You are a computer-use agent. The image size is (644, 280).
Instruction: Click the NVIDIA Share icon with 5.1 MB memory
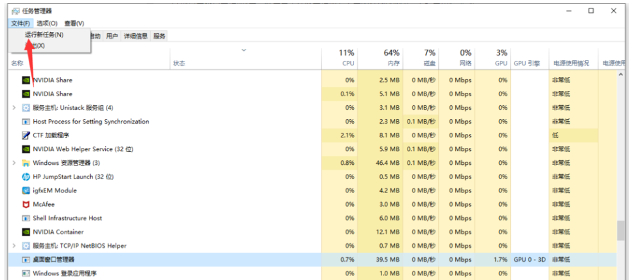click(x=26, y=94)
